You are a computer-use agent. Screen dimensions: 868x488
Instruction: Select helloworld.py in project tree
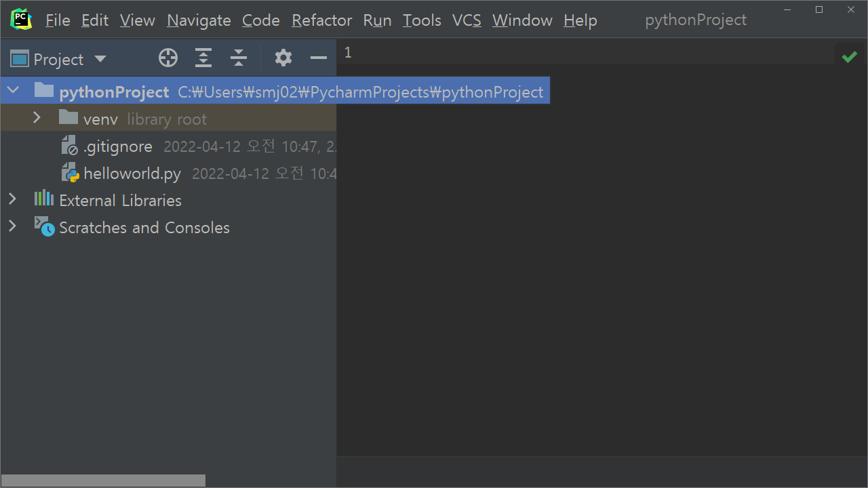pos(168,173)
